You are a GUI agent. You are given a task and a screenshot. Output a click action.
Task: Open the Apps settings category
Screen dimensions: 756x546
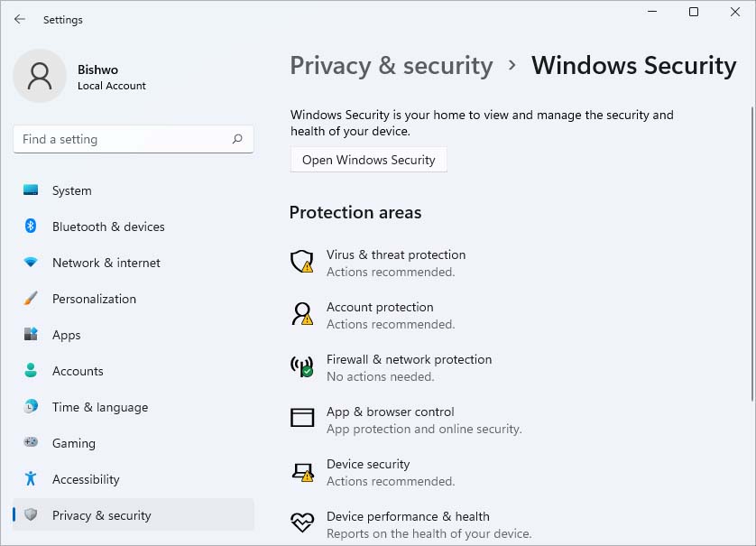point(66,335)
